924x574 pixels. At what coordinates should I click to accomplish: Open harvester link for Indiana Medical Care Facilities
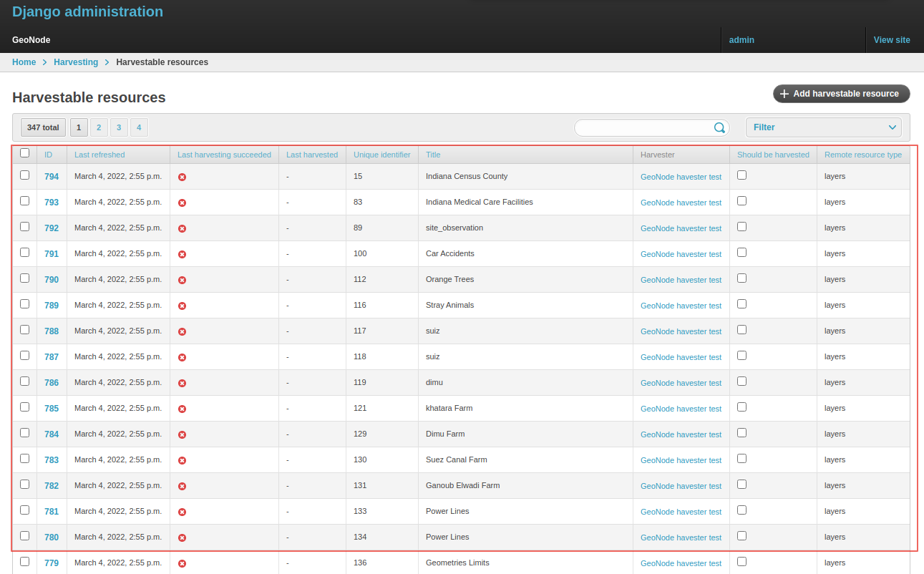[x=681, y=203]
